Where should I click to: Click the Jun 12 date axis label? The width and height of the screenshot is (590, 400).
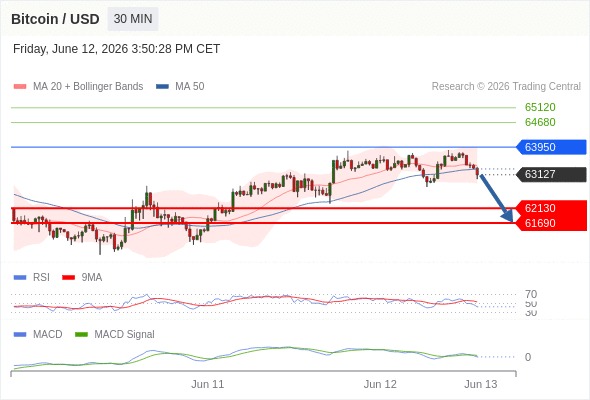point(380,384)
